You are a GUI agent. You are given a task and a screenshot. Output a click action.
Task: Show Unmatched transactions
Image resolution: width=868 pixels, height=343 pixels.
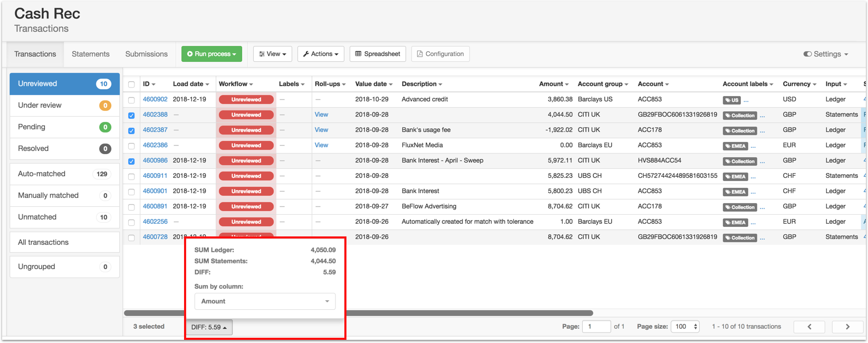tap(64, 217)
